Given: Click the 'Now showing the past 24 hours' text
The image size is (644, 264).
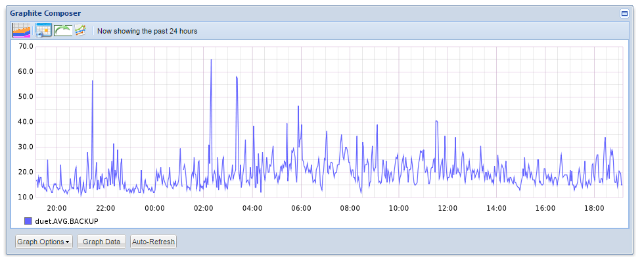Looking at the screenshot, I should (x=147, y=31).
